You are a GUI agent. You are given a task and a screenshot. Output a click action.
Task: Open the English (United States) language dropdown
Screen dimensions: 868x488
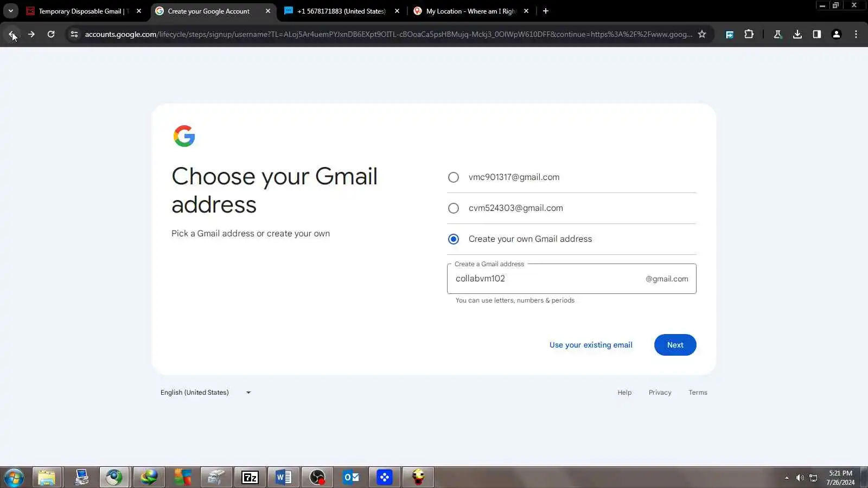point(206,393)
